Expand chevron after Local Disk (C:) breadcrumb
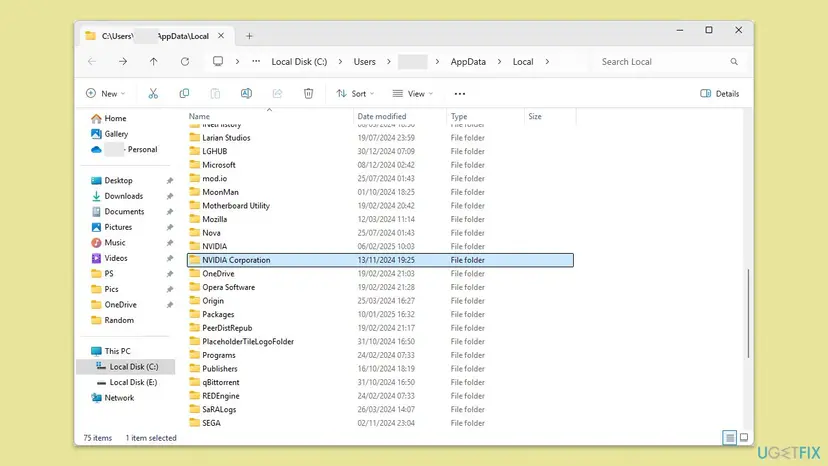This screenshot has width=828, height=466. pos(340,61)
